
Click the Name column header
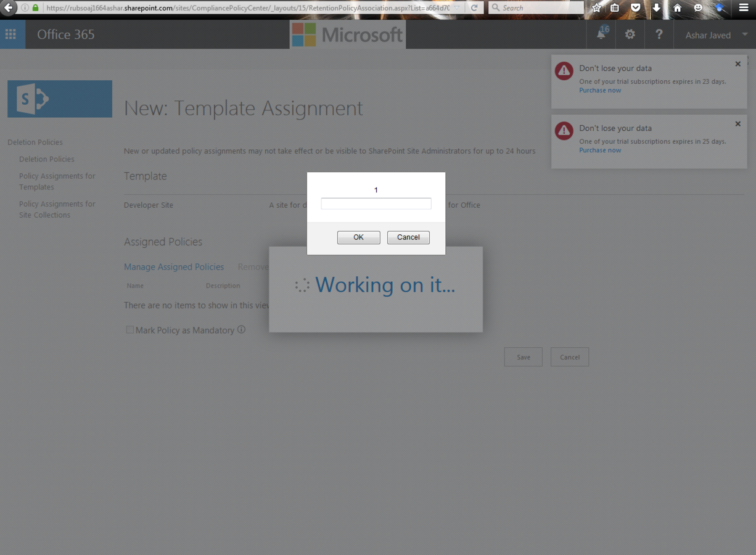click(135, 286)
